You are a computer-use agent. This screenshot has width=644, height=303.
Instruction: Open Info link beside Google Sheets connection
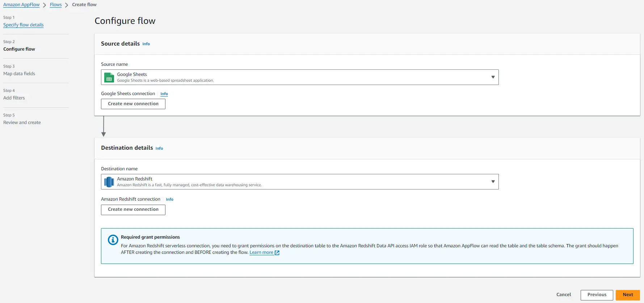click(164, 94)
